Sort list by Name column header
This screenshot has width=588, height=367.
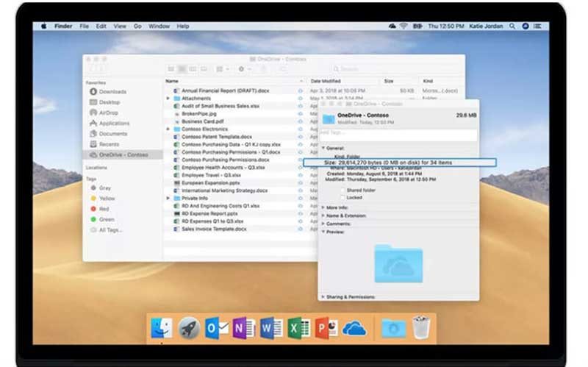172,81
